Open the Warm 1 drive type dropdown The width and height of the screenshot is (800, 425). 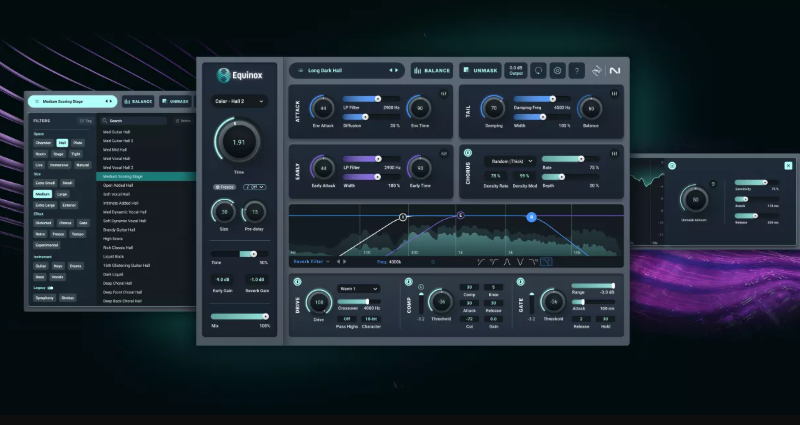click(359, 288)
